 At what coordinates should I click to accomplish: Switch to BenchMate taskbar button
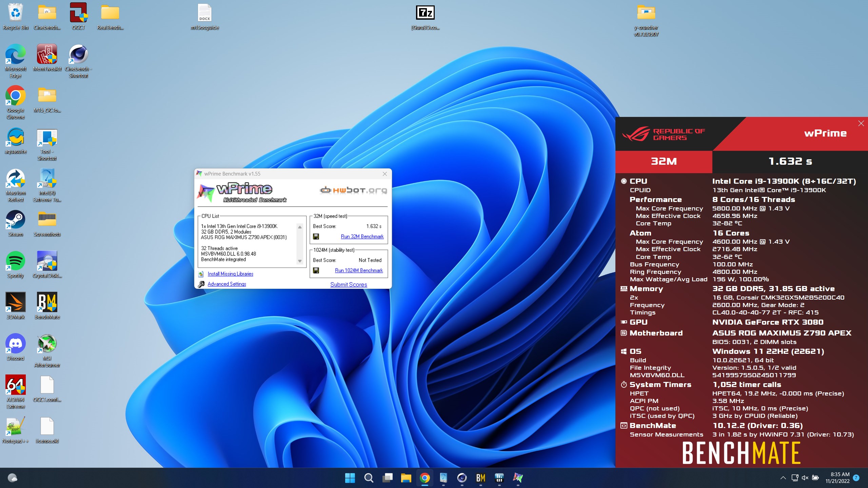(480, 478)
